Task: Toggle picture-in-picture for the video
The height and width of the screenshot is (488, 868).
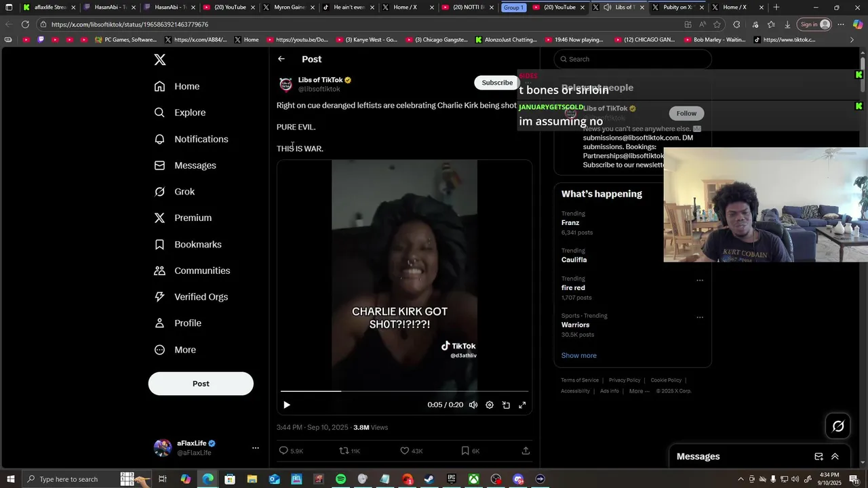Action: (x=506, y=405)
